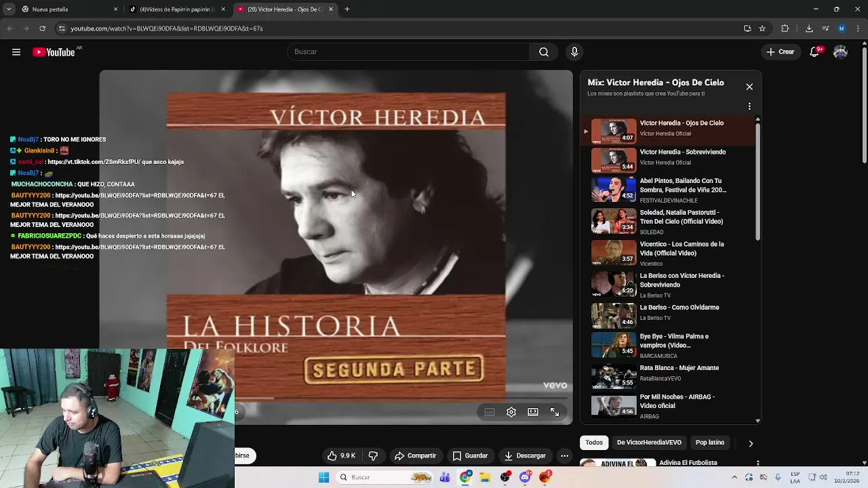Image resolution: width=868 pixels, height=488 pixels.
Task: Open the YouTube hamburger guide menu
Action: (x=16, y=52)
